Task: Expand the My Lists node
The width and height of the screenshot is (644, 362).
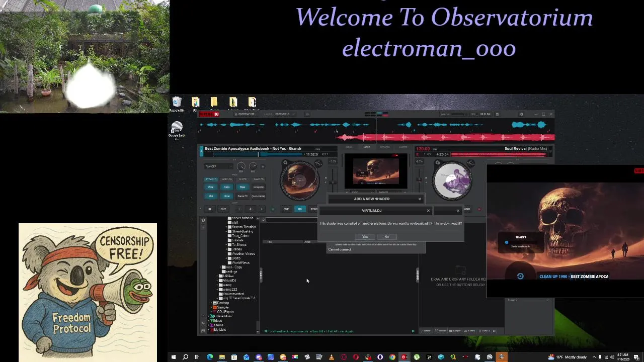Action: (210, 330)
